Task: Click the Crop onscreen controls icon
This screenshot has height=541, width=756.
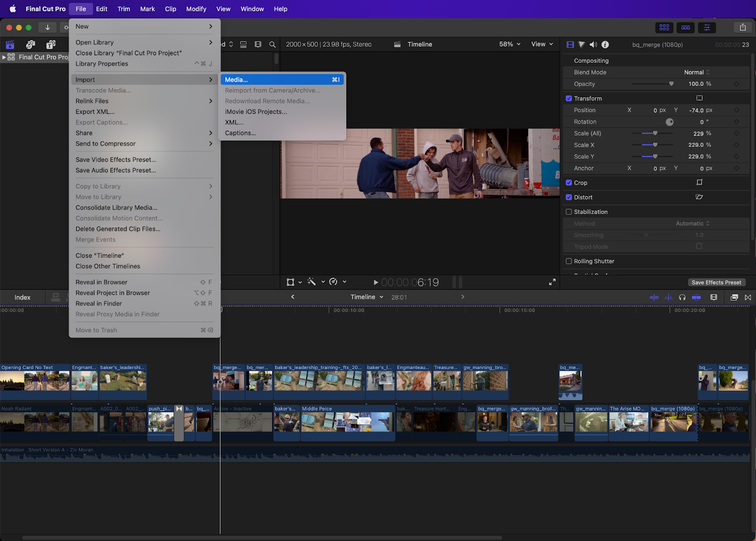Action: pos(699,183)
